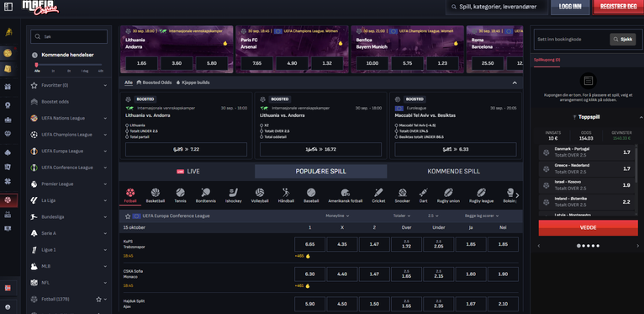This screenshot has height=314, width=644.
Task: Click the Toppspill list scrollbar
Action: 636,164
